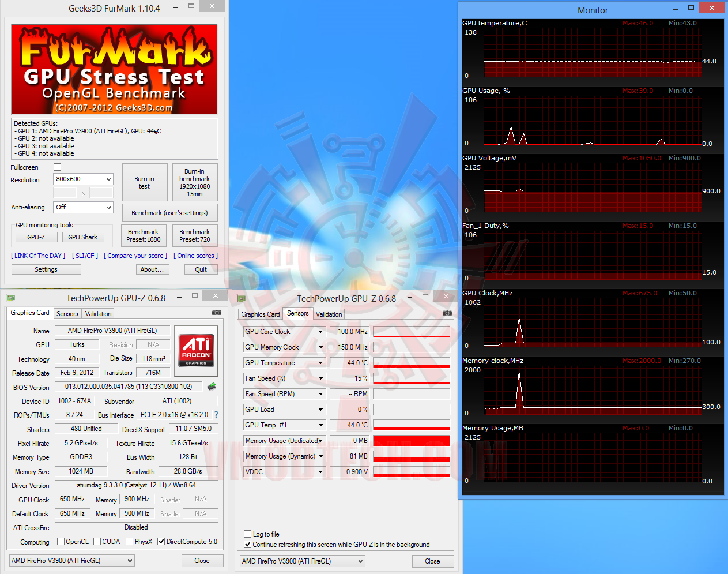728x574 pixels.
Task: Toggle the DirectCompute 5.0 checkbox
Action: [161, 542]
